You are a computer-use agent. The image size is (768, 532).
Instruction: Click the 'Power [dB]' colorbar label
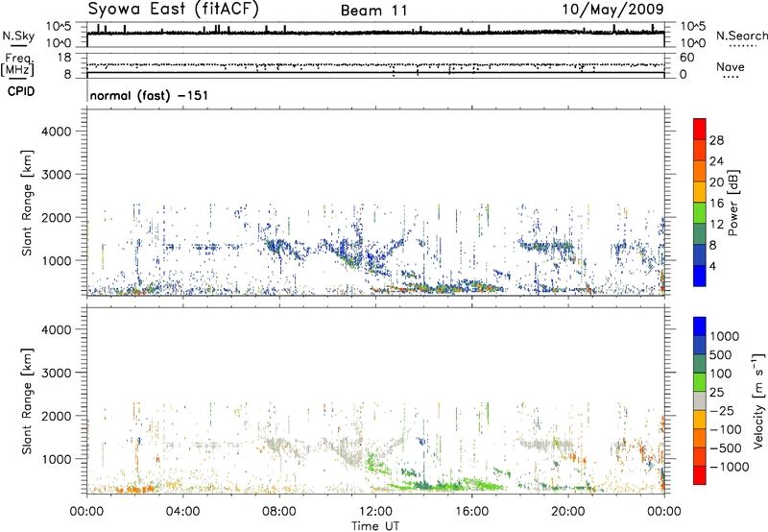(x=732, y=203)
